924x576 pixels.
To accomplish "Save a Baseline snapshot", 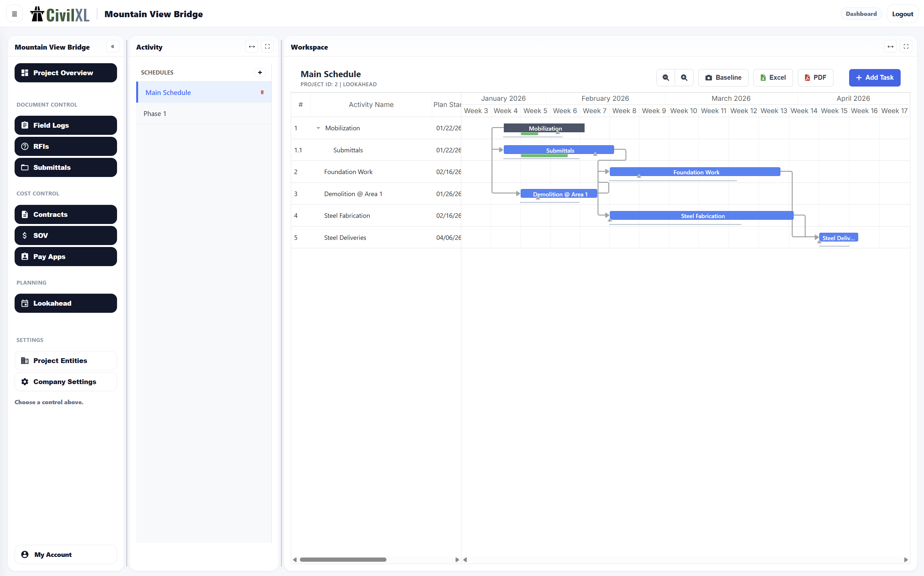I will (x=723, y=78).
